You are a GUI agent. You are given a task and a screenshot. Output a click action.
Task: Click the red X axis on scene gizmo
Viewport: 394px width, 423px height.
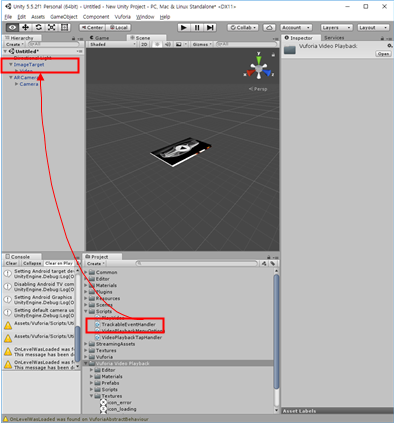[x=250, y=73]
